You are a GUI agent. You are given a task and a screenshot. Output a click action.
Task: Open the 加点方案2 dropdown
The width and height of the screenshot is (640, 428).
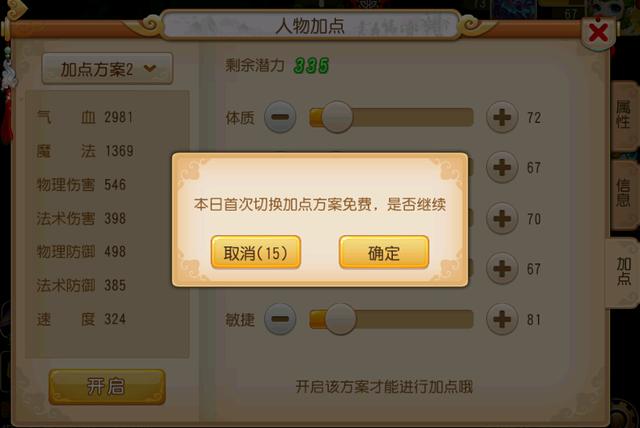[x=107, y=69]
